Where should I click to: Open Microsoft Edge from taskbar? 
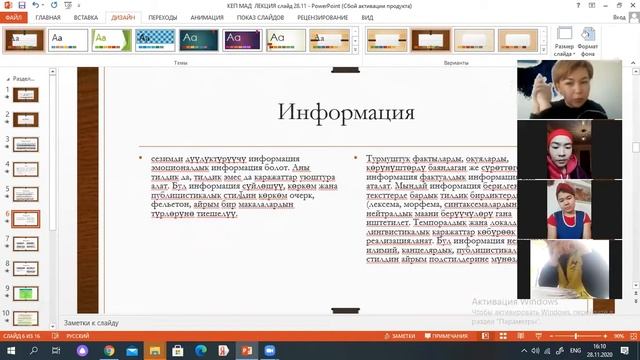pyautogui.click(x=200, y=351)
